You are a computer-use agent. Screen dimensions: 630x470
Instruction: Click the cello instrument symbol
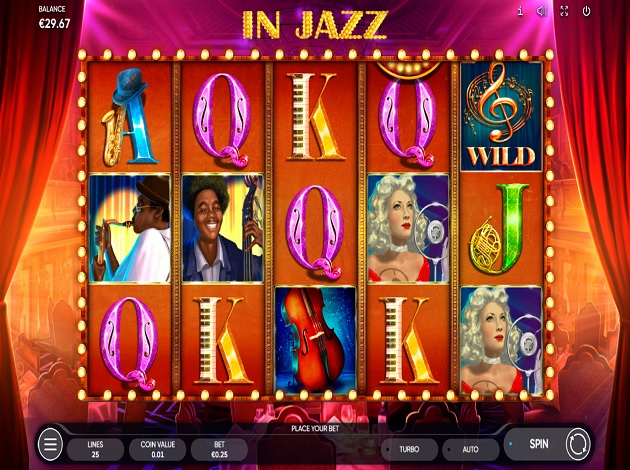tap(315, 340)
